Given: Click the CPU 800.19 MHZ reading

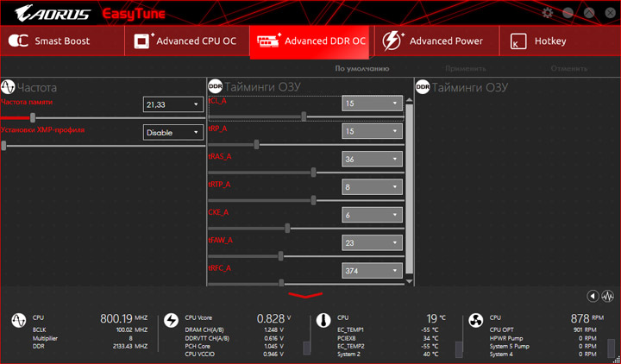Looking at the screenshot, I should pos(124,318).
